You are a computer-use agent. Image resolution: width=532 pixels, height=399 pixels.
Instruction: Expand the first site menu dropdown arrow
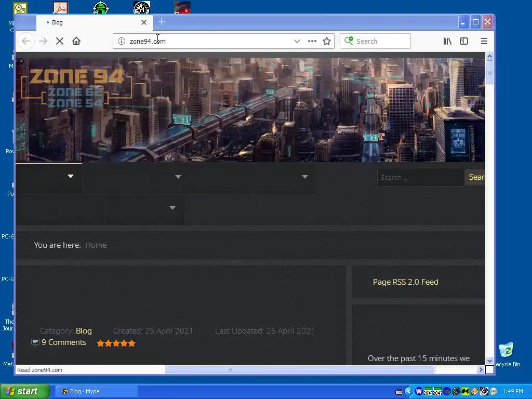pos(71,177)
